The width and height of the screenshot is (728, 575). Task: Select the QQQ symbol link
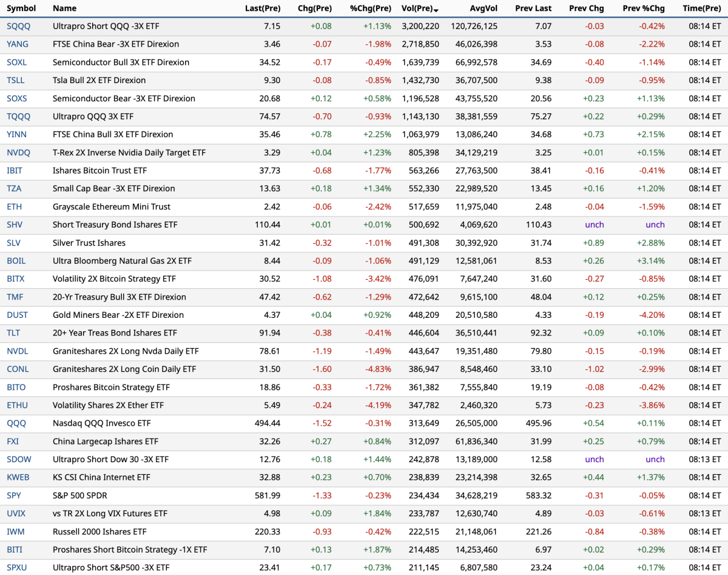point(16,423)
